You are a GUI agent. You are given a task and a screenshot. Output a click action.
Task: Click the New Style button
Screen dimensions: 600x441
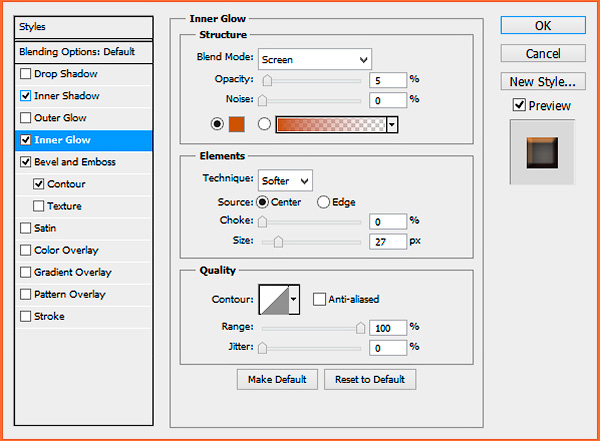coord(543,82)
